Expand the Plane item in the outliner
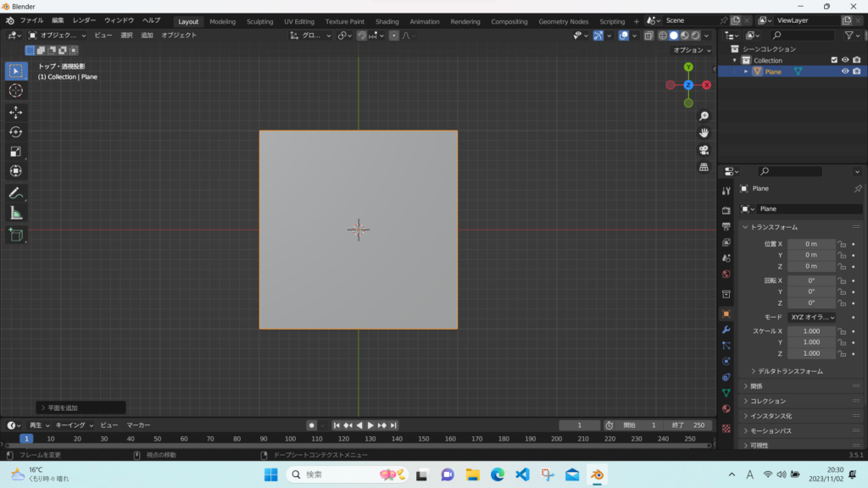Viewport: 868px width, 488px height. [x=747, y=72]
